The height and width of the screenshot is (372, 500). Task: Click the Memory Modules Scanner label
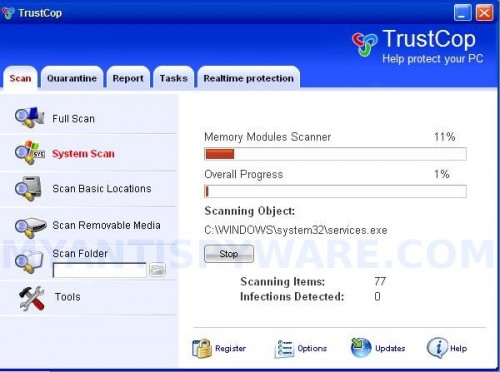(268, 137)
